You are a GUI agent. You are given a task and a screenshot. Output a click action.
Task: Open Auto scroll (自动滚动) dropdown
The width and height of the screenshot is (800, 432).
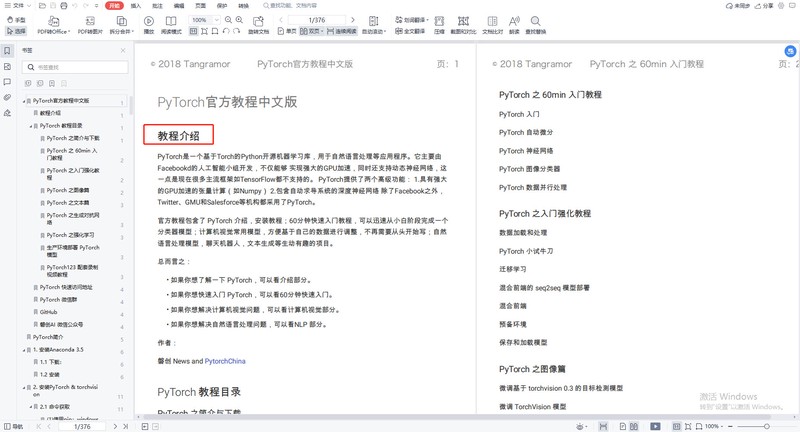(374, 25)
